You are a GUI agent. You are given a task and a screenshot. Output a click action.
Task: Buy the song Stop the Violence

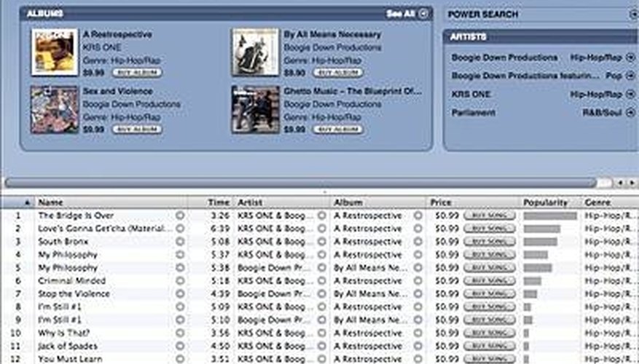tap(490, 293)
